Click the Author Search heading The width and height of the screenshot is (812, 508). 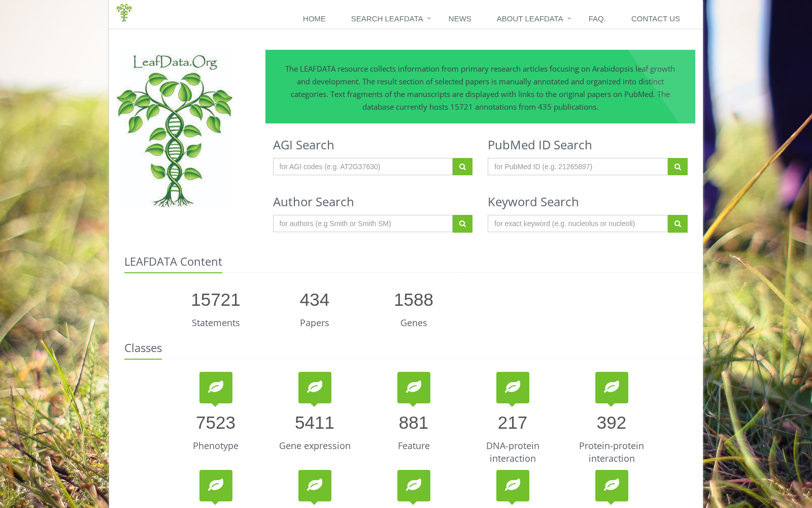coord(313,202)
